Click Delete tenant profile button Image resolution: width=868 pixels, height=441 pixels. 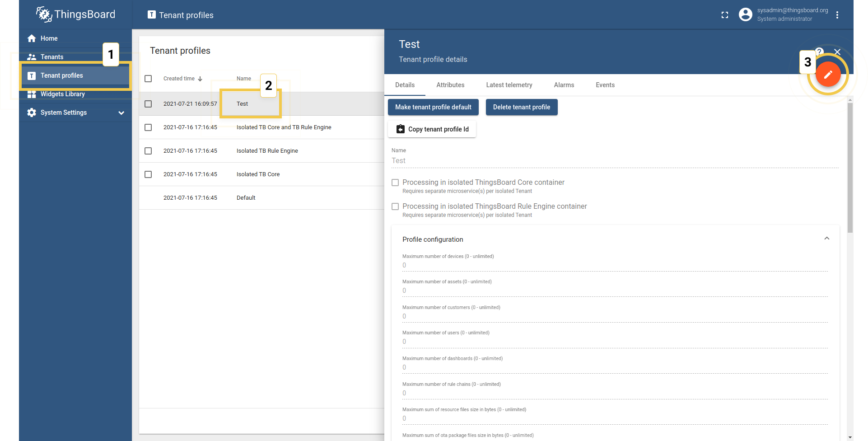[521, 107]
